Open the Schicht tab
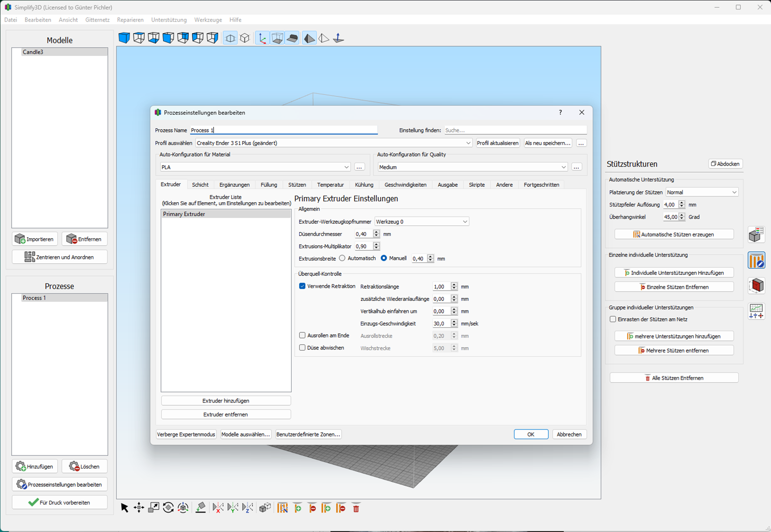This screenshot has height=532, width=771. pos(200,185)
